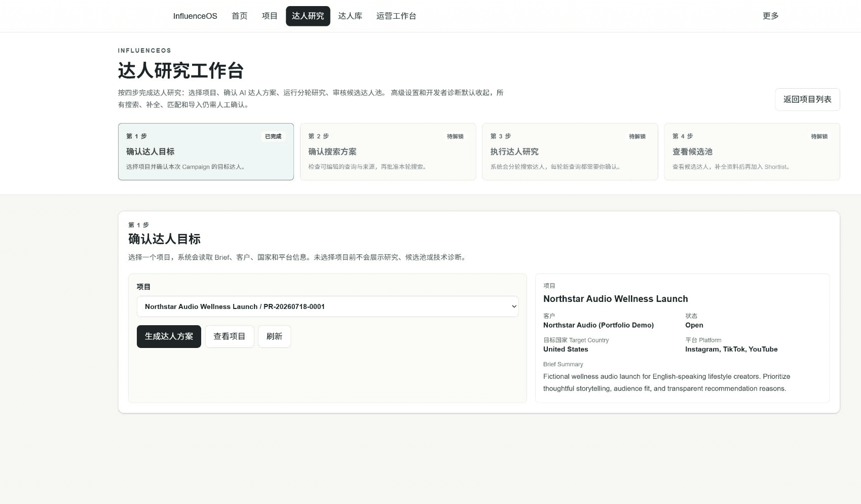Click the 刷新 button
Image resolution: width=861 pixels, height=504 pixels.
click(274, 336)
